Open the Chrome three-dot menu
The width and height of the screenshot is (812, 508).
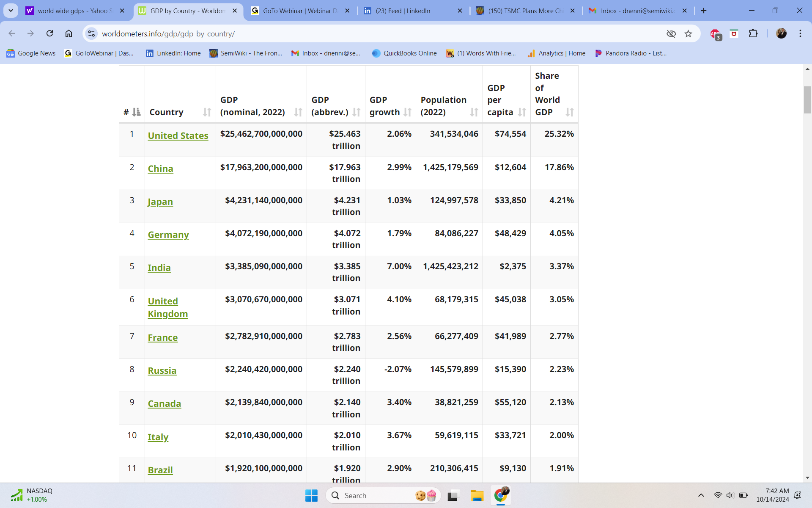[800, 33]
